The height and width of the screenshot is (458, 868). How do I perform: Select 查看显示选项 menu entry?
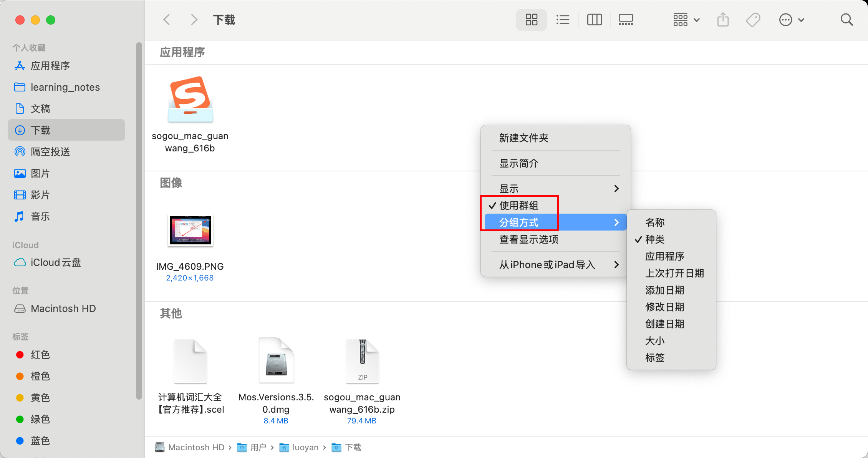[x=528, y=239]
